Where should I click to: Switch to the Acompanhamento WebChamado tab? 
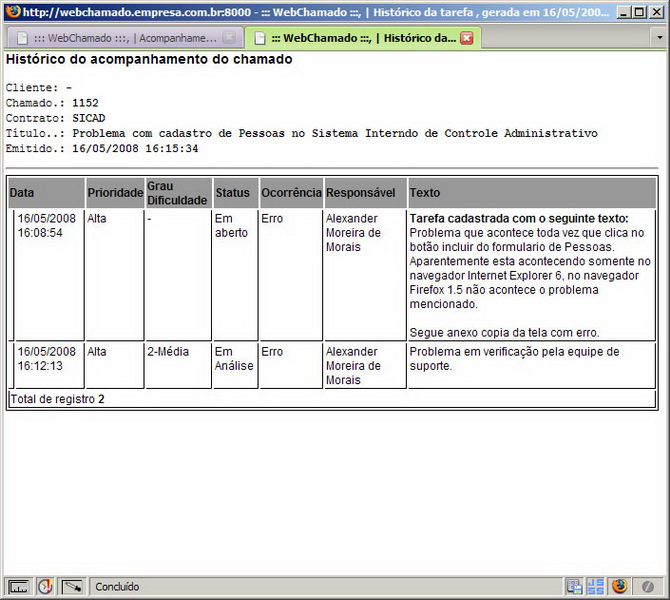(x=117, y=38)
